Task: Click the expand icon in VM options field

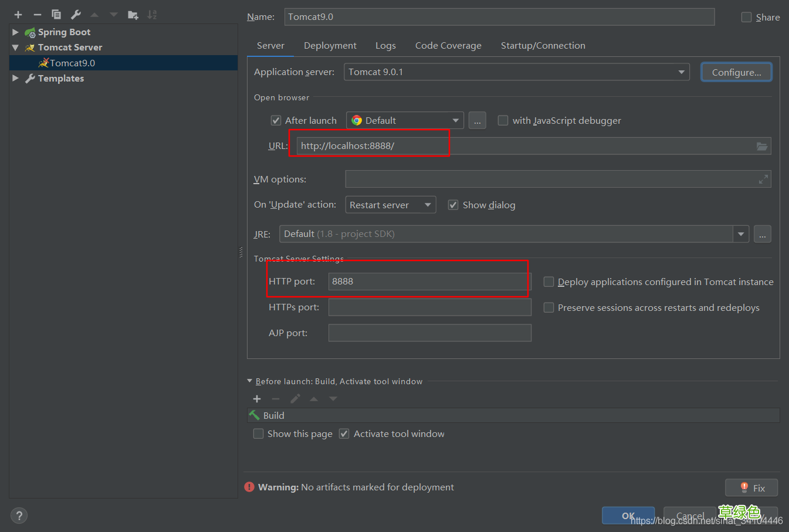Action: click(763, 179)
